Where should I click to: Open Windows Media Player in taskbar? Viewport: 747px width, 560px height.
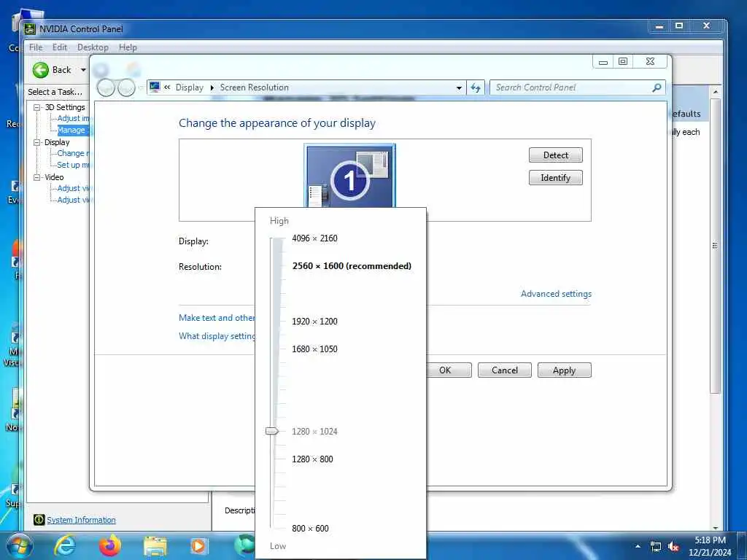198,546
